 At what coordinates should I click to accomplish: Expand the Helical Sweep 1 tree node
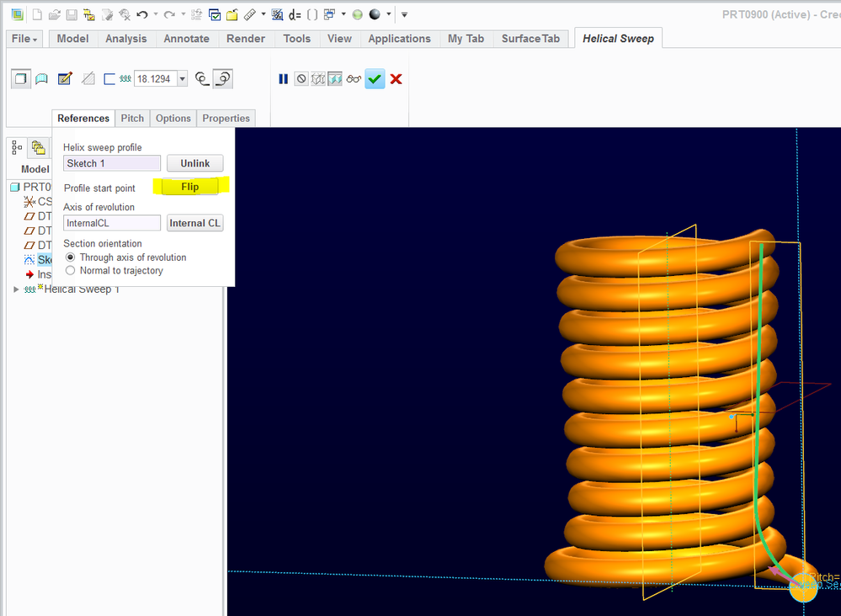click(16, 289)
